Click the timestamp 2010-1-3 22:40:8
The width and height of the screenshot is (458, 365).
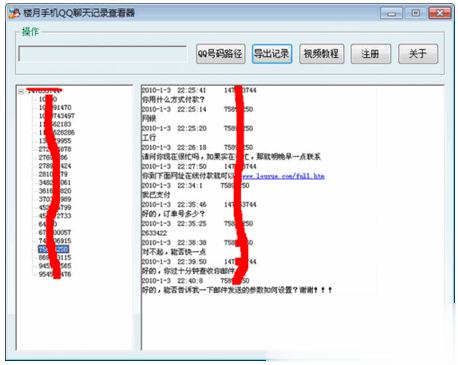coord(172,280)
